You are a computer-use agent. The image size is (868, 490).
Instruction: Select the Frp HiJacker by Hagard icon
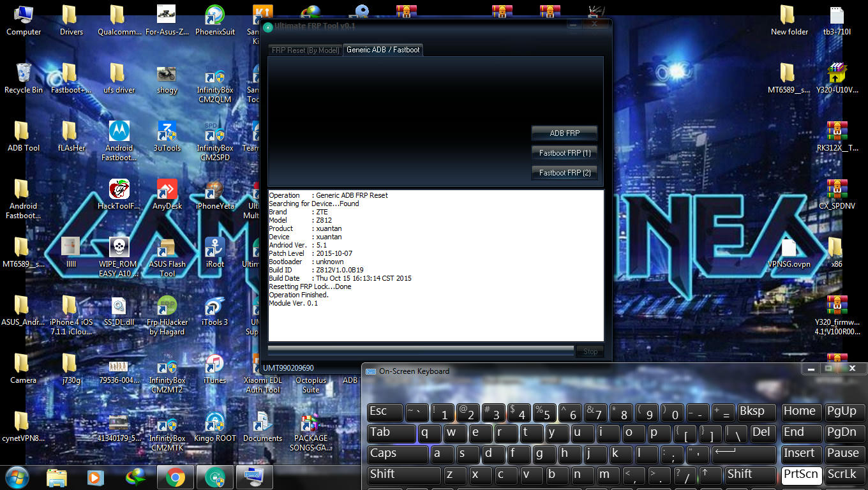point(167,315)
